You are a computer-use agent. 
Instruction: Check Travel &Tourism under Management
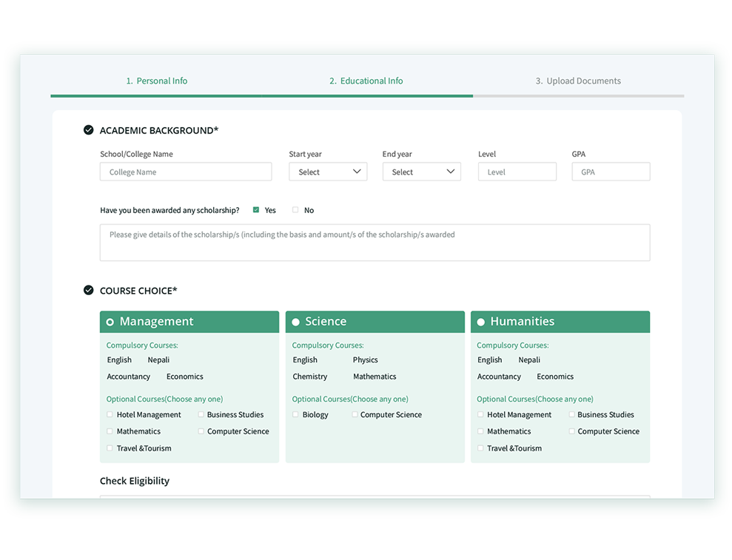click(110, 448)
